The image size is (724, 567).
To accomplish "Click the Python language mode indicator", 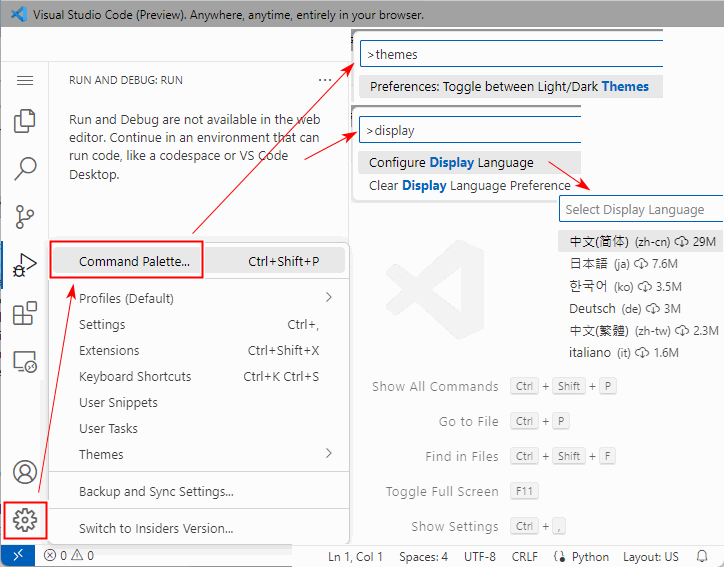I will 582,556.
